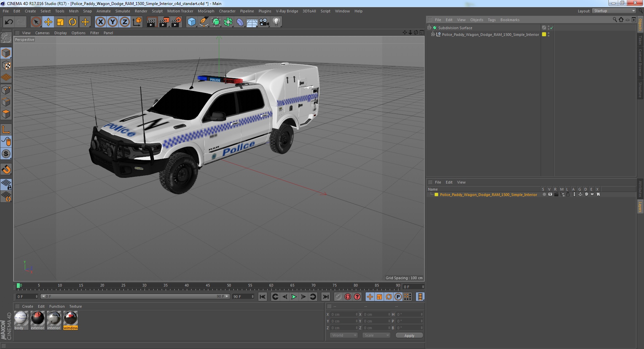644x349 pixels.
Task: Switch to Texture mode checker cube
Action: (x=6, y=65)
